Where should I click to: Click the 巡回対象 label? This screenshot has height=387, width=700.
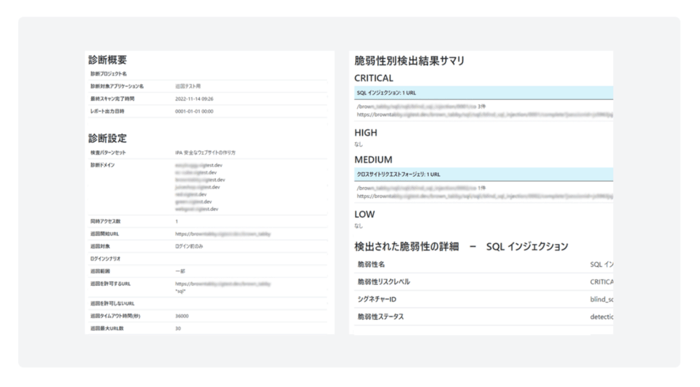coord(100,246)
